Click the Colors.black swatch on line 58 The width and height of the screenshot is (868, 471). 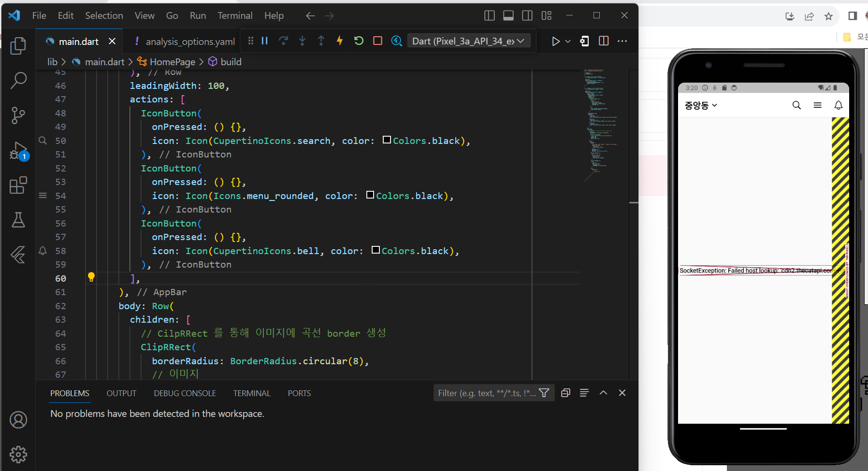[376, 250]
